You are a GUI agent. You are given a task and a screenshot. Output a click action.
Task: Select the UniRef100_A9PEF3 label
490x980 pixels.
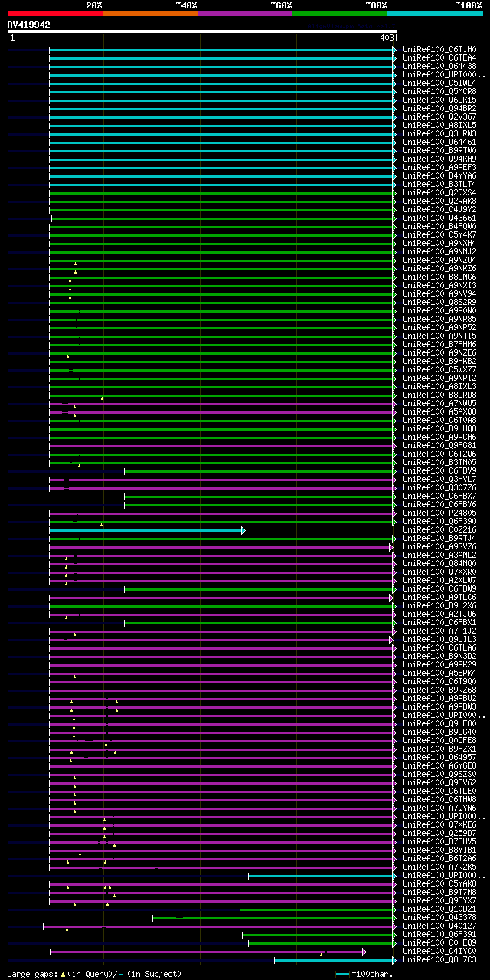click(439, 167)
